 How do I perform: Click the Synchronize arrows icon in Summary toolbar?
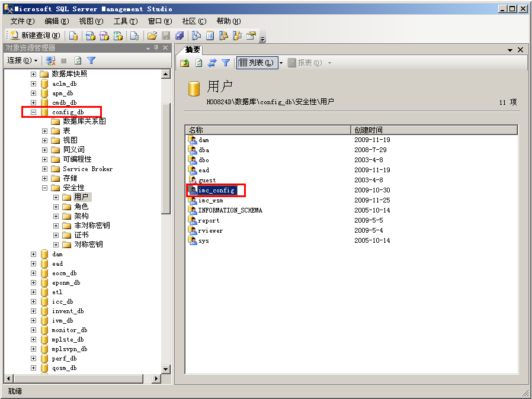point(212,63)
